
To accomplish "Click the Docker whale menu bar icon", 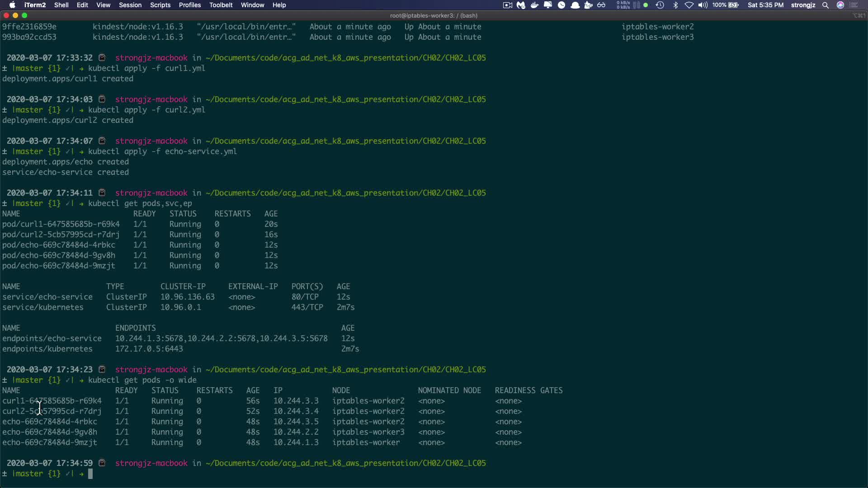I will point(534,5).
